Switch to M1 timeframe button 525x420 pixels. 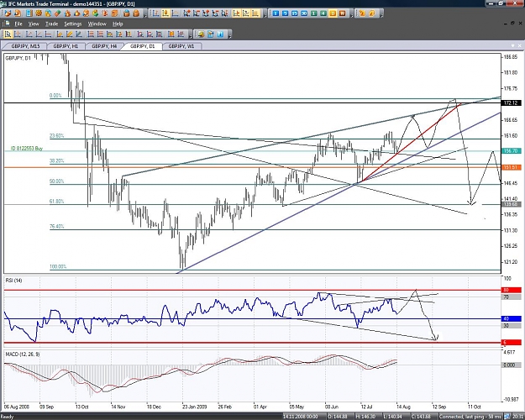coord(276,13)
